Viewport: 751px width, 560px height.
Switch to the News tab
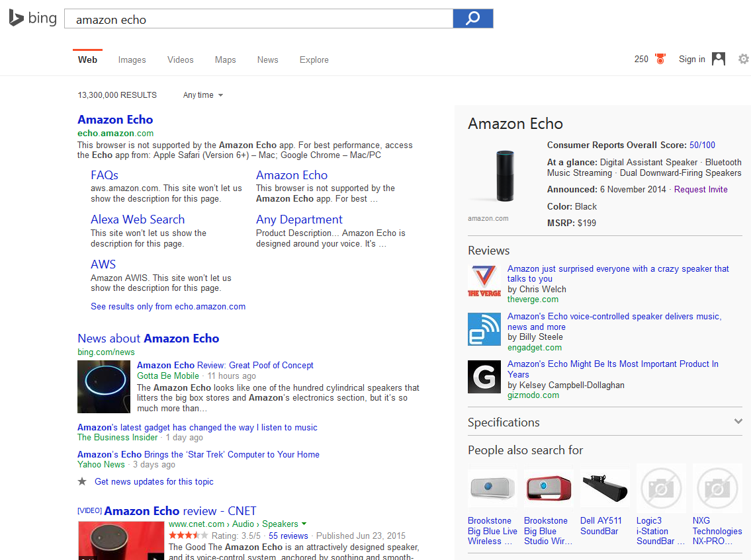(267, 60)
